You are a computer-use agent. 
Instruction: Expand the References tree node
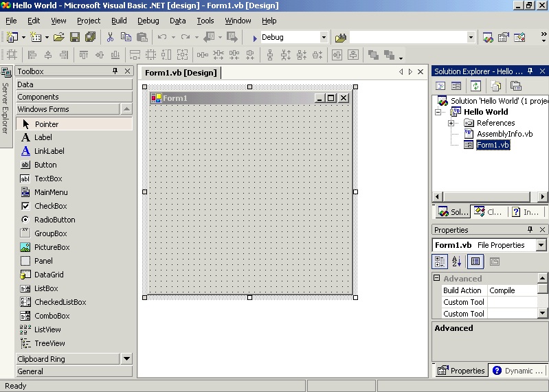(451, 123)
